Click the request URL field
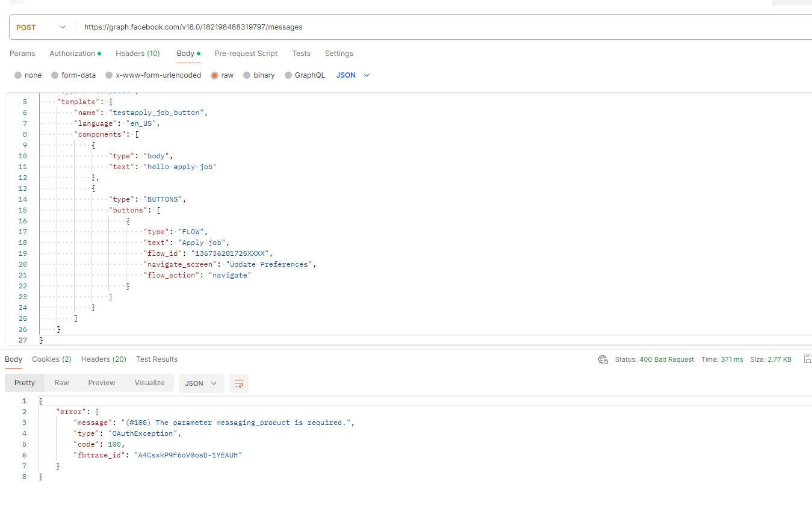This screenshot has width=812, height=505. 444,27
